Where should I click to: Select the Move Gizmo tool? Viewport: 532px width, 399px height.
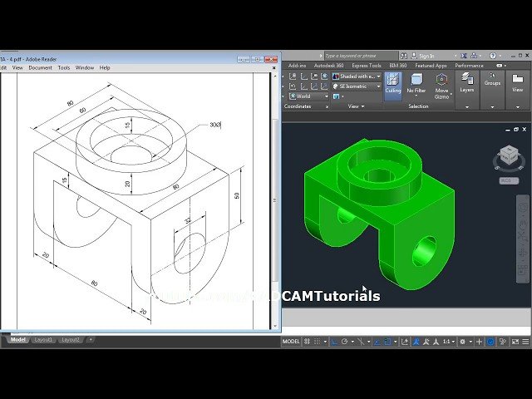click(441, 86)
